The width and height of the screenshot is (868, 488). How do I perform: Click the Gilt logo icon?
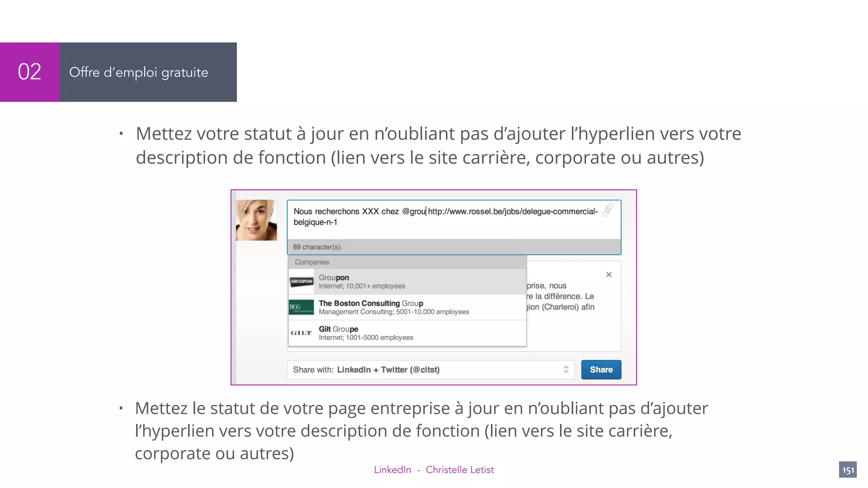[301, 333]
